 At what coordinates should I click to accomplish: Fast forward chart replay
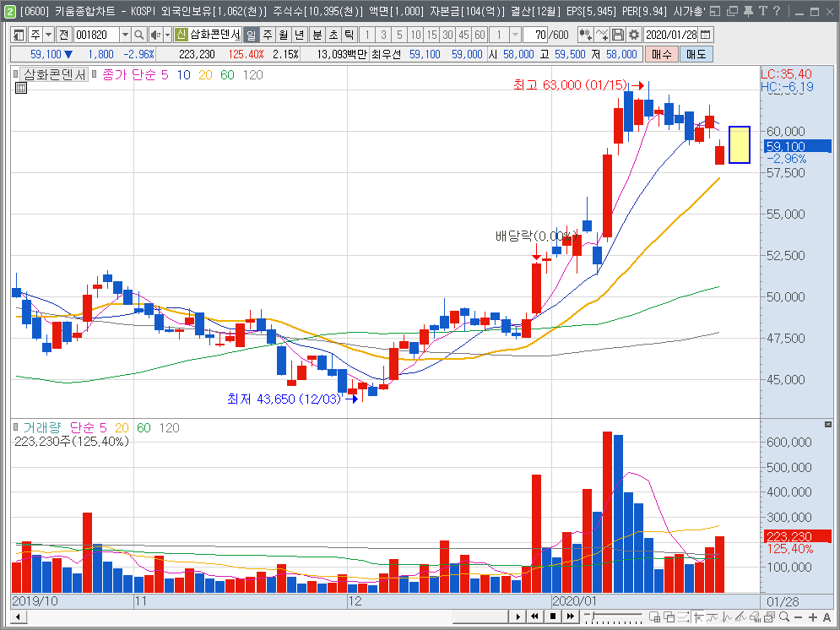pyautogui.click(x=571, y=616)
